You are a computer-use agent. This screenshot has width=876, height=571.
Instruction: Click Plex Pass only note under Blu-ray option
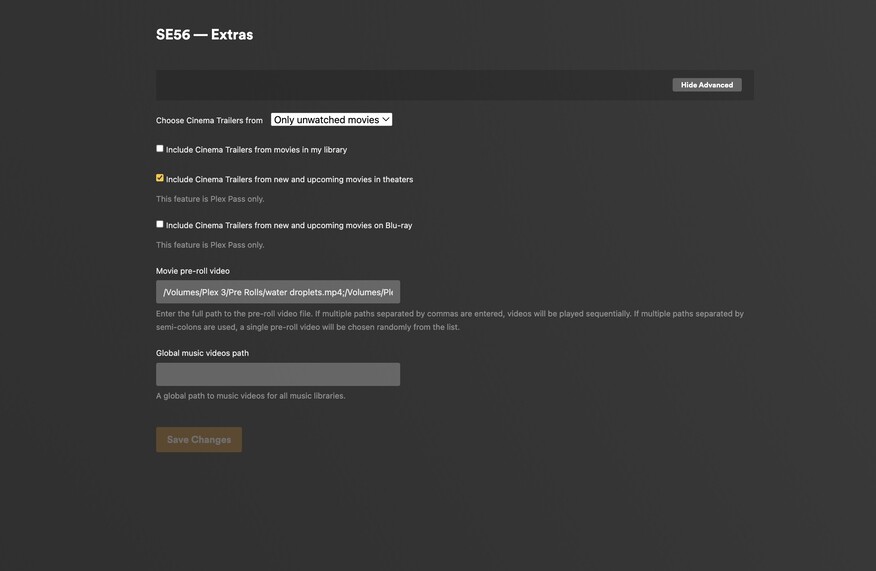click(210, 245)
